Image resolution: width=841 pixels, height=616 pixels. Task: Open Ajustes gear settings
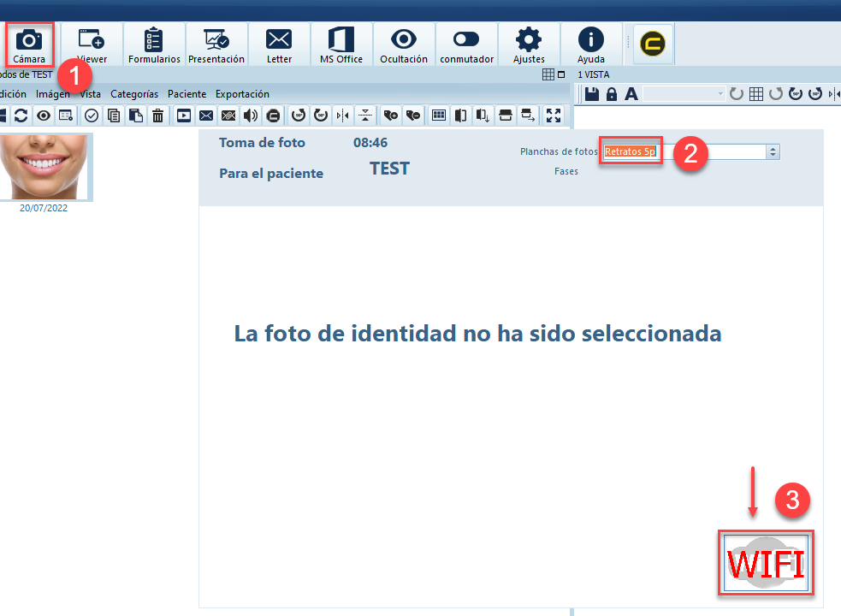point(529,45)
